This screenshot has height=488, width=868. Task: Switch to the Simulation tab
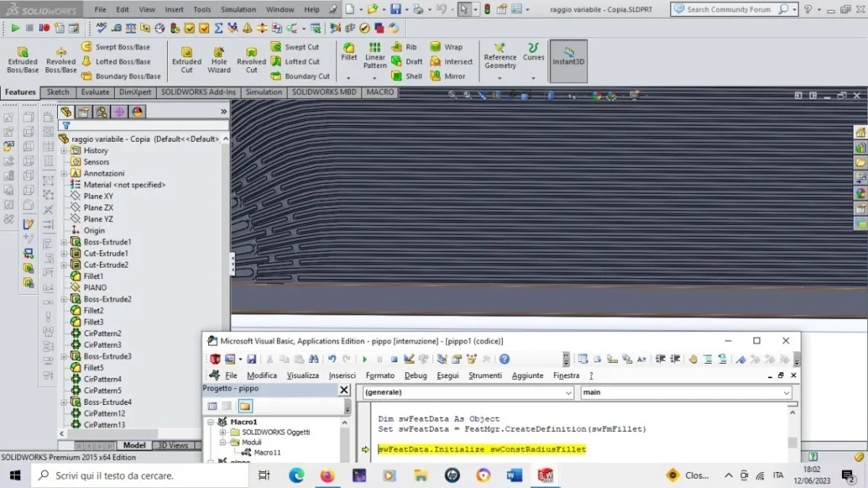pyautogui.click(x=263, y=91)
